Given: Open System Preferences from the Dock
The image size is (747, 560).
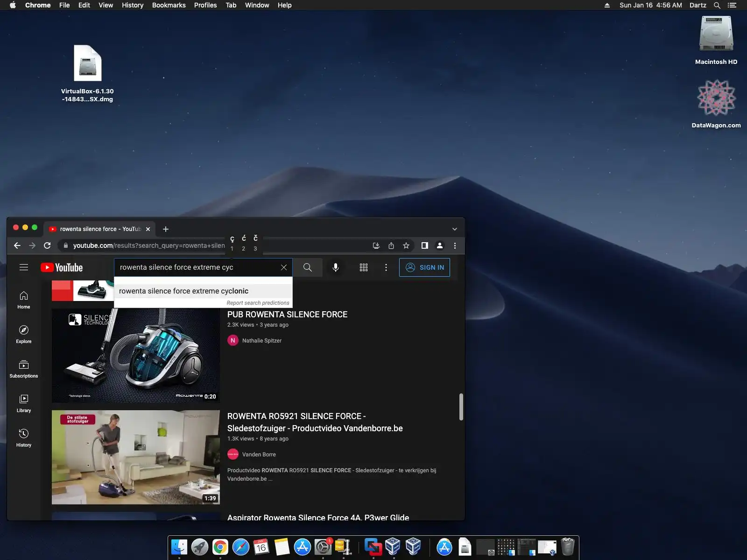Looking at the screenshot, I should 323,547.
